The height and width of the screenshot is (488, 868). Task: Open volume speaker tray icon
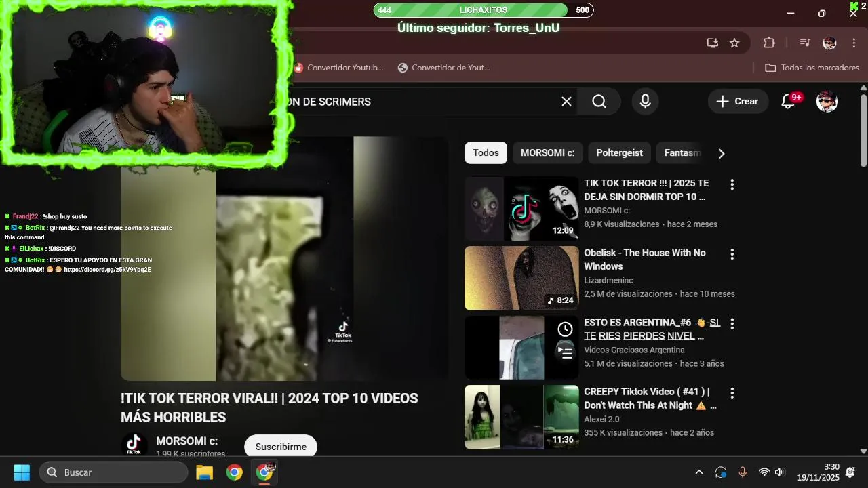pos(780,472)
